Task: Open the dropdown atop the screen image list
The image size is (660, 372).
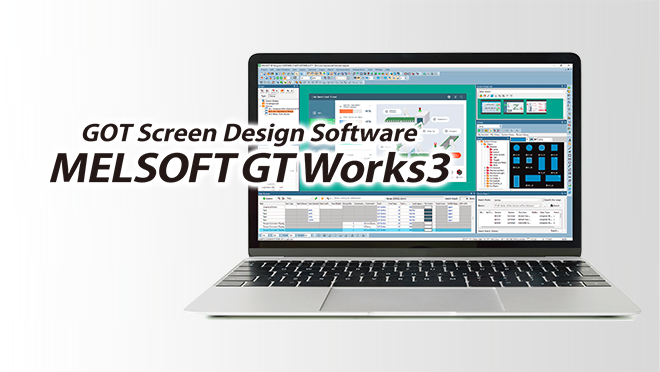Action: pyautogui.click(x=521, y=91)
